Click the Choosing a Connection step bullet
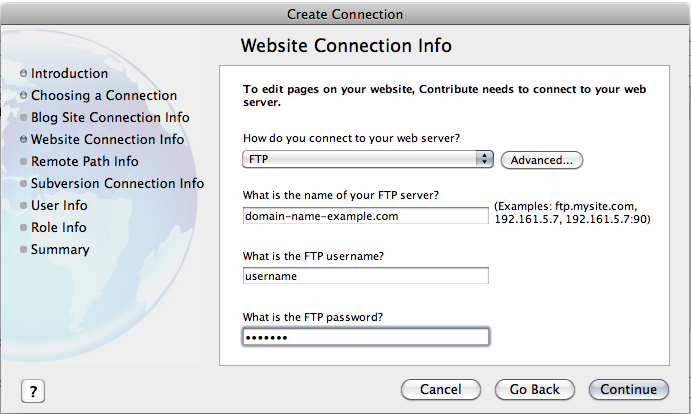 tap(23, 95)
